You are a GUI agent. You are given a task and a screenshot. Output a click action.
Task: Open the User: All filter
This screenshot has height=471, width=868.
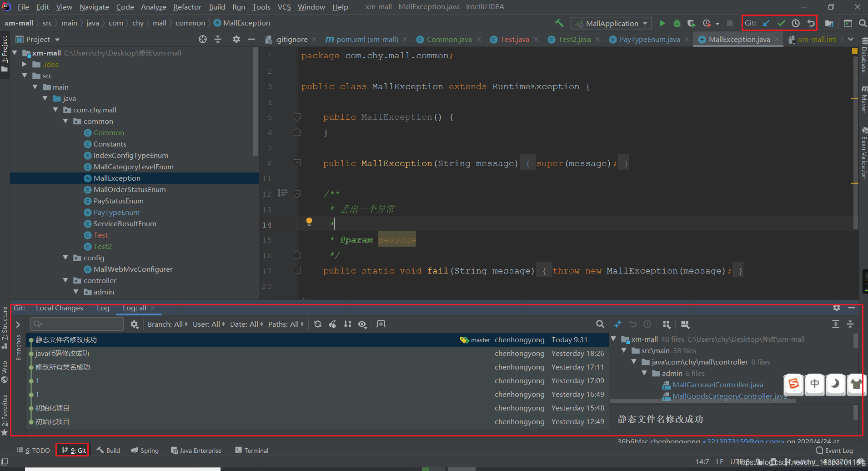209,324
